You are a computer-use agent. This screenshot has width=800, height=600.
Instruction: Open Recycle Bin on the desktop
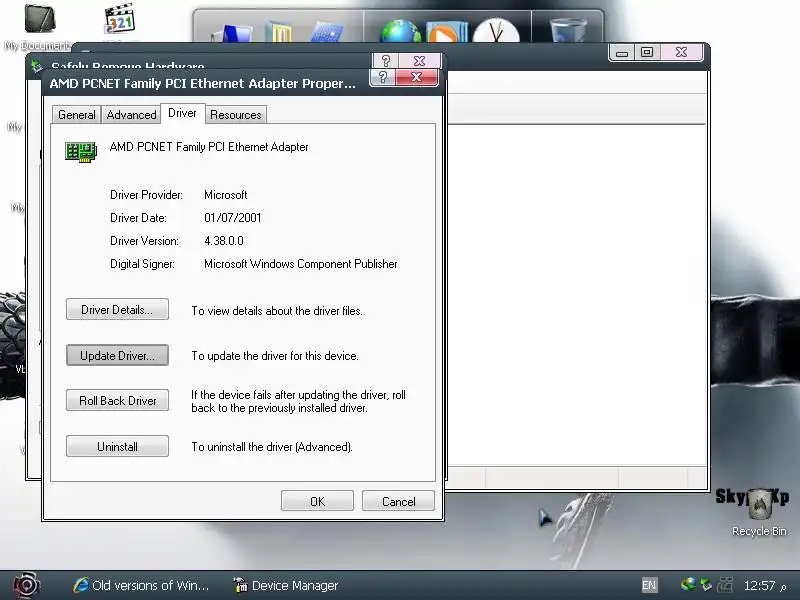tap(759, 513)
